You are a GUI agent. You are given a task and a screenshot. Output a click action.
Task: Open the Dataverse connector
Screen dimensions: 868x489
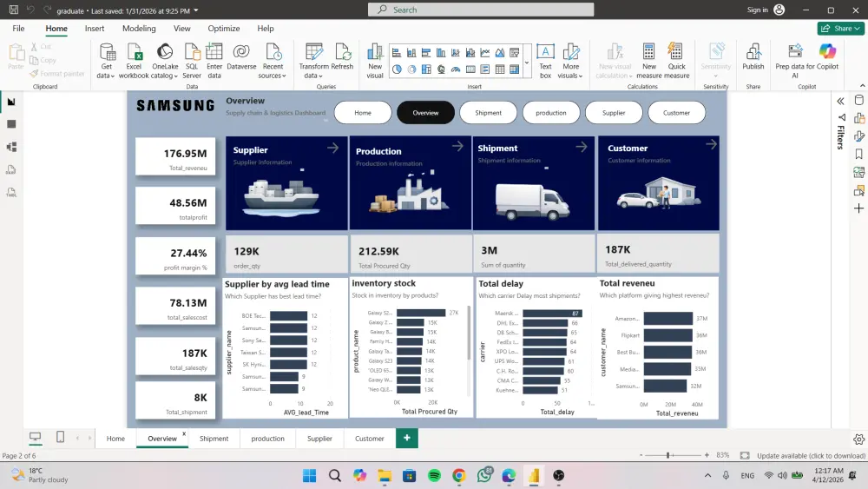[241, 57]
